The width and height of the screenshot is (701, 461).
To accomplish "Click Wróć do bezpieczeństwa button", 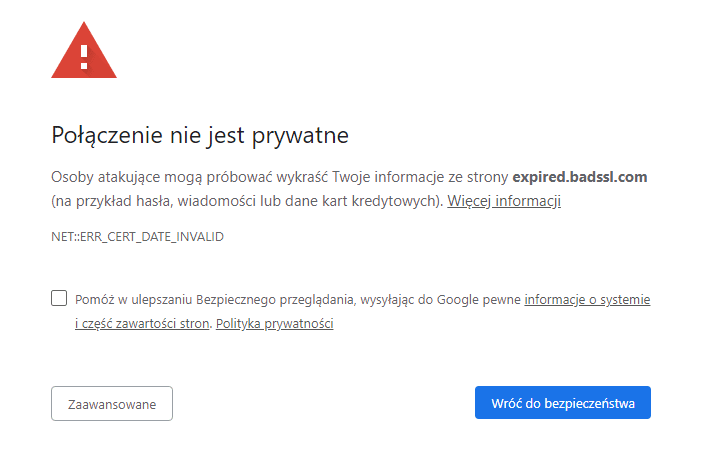I will pyautogui.click(x=563, y=403).
